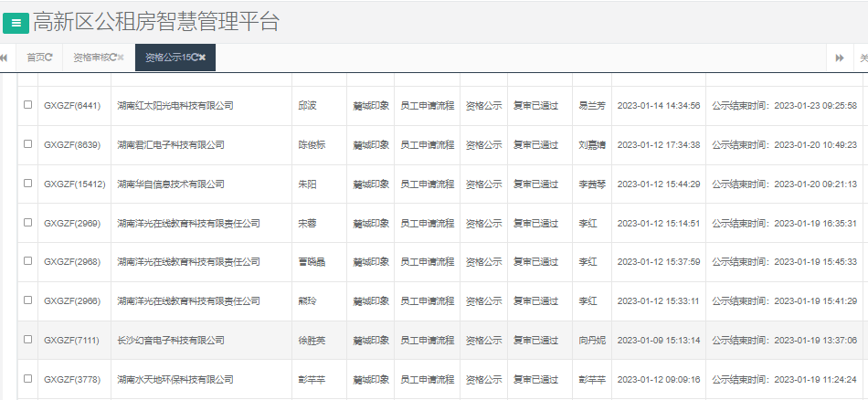Screen dimensions: 868x400
Task: Click reviewer name 李茜琴
Action: point(592,184)
